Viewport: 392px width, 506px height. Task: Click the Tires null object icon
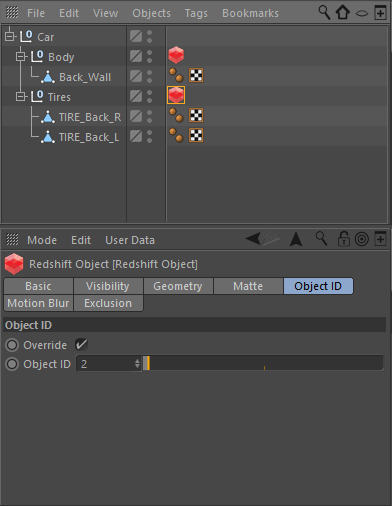coord(37,96)
